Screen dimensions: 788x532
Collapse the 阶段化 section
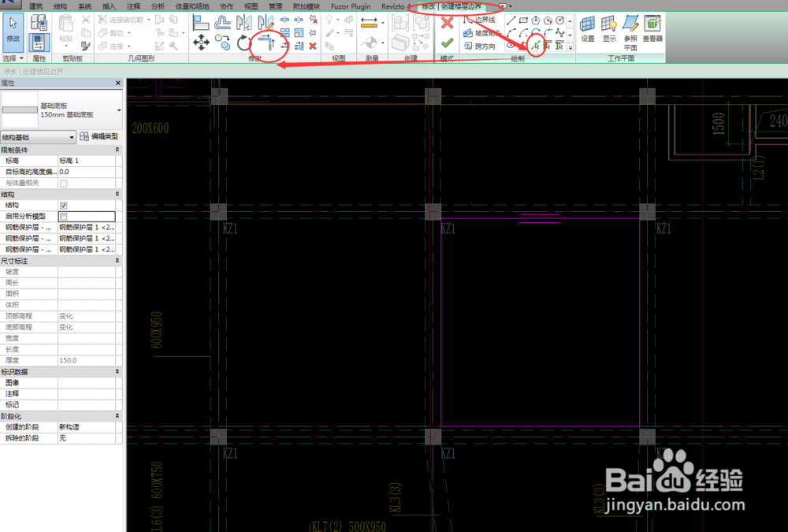pyautogui.click(x=117, y=416)
